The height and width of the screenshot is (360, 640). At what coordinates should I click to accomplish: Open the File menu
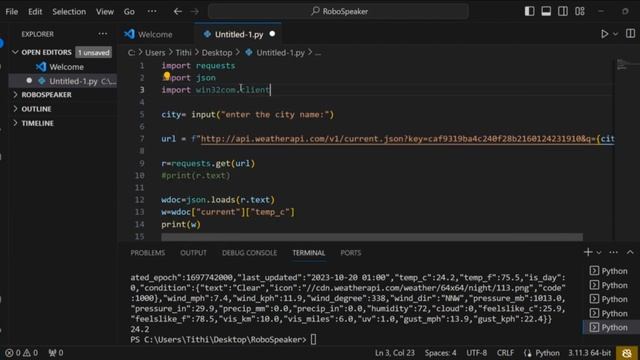point(11,11)
